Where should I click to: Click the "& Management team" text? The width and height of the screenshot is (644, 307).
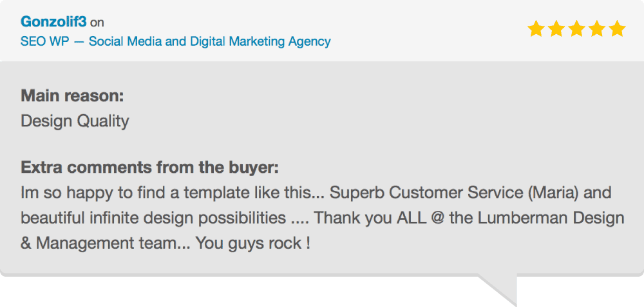pyautogui.click(x=96, y=244)
